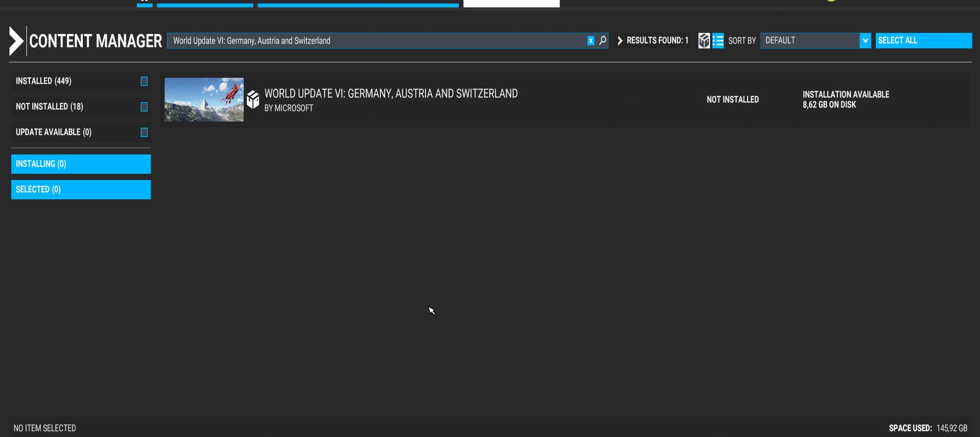Viewport: 980px width, 437px height.
Task: Select the white highlighted tab at top
Action: [x=511, y=4]
